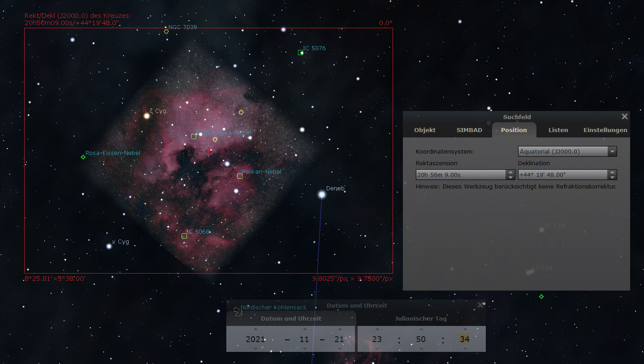Click the Nordischer Kohlensack dark nebula marker
This screenshot has height=364, width=644.
pyautogui.click(x=238, y=311)
